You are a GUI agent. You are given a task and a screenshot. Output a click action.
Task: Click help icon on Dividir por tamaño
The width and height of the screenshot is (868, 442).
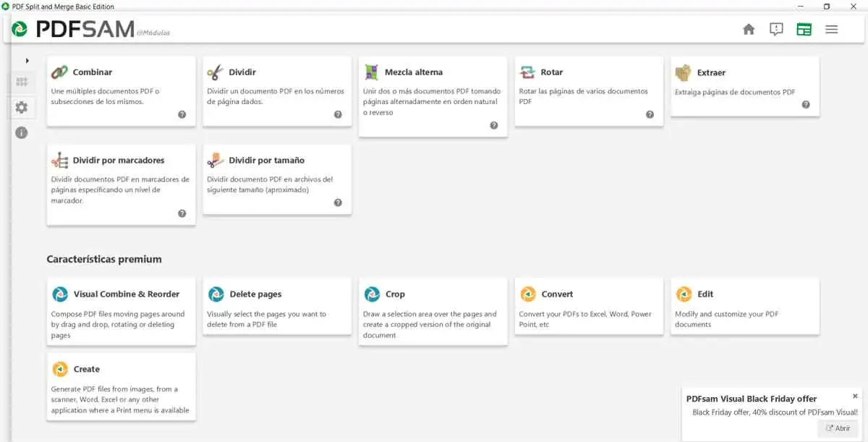point(338,203)
